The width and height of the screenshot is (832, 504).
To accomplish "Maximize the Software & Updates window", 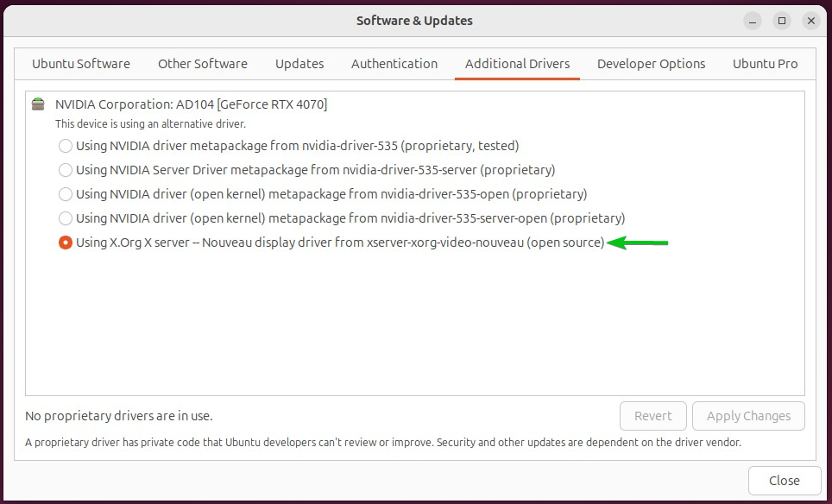I will [782, 21].
